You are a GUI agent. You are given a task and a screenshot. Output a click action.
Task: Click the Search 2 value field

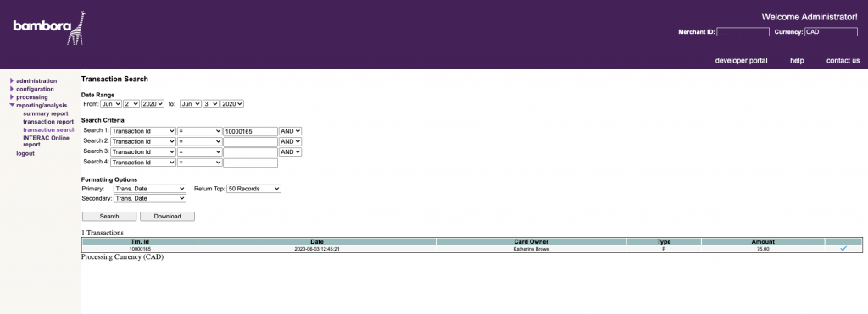[250, 141]
